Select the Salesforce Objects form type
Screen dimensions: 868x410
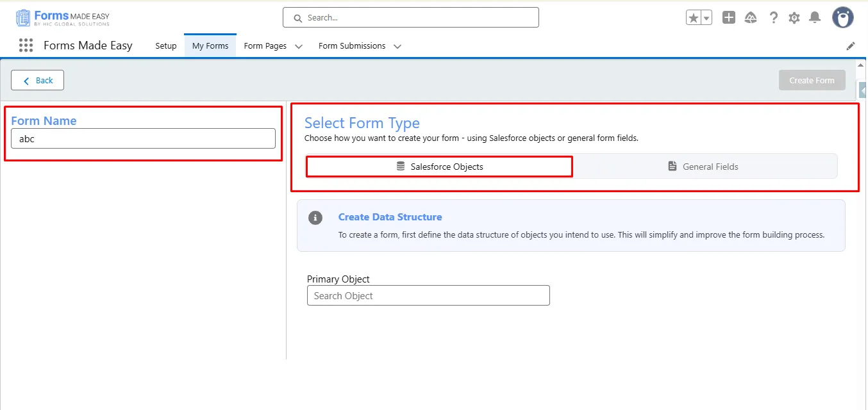point(439,167)
